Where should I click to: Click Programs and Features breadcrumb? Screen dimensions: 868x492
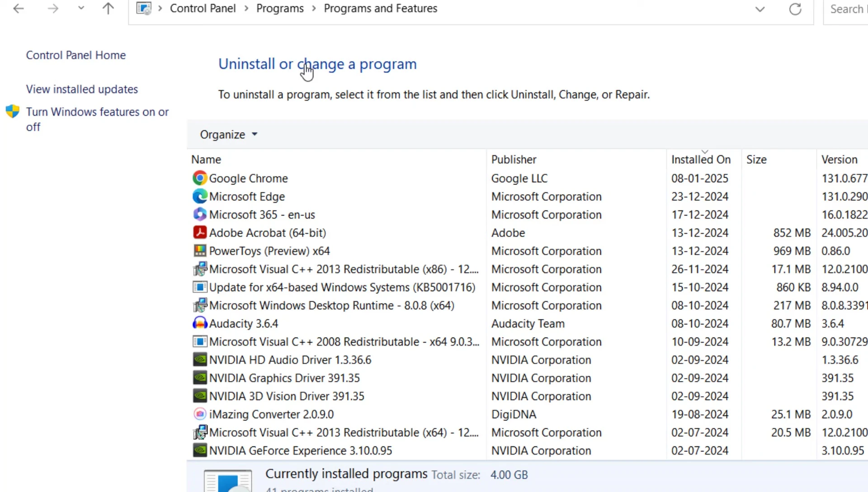(x=381, y=9)
